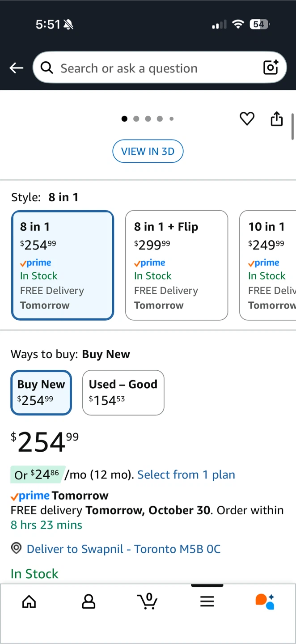The width and height of the screenshot is (296, 644).
Task: Add item to wishlist heart icon
Action: [247, 119]
